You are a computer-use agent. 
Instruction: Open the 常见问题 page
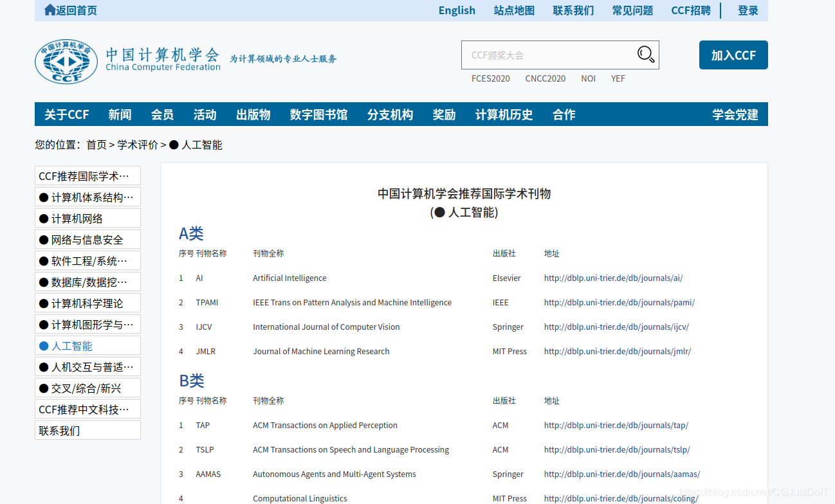[x=632, y=10]
